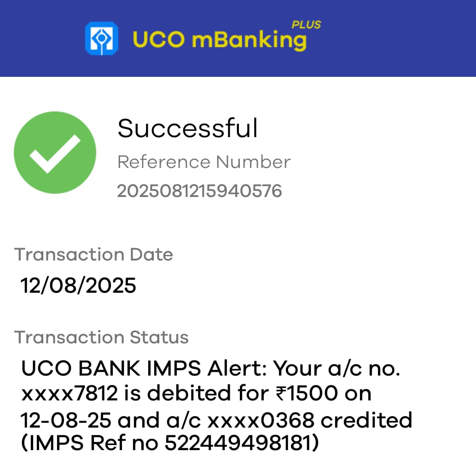476x469 pixels.
Task: Select the Successful status heading
Action: coord(187,128)
